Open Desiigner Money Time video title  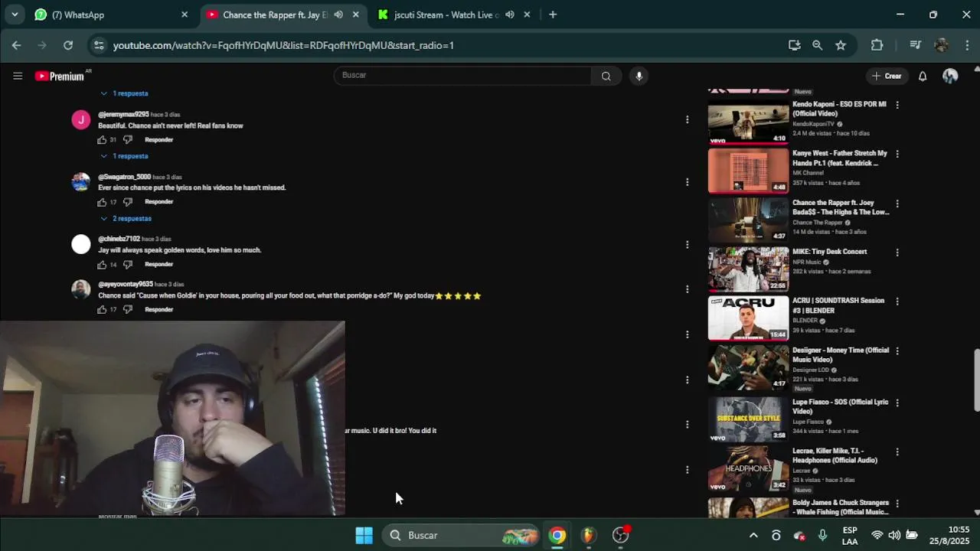coord(841,355)
